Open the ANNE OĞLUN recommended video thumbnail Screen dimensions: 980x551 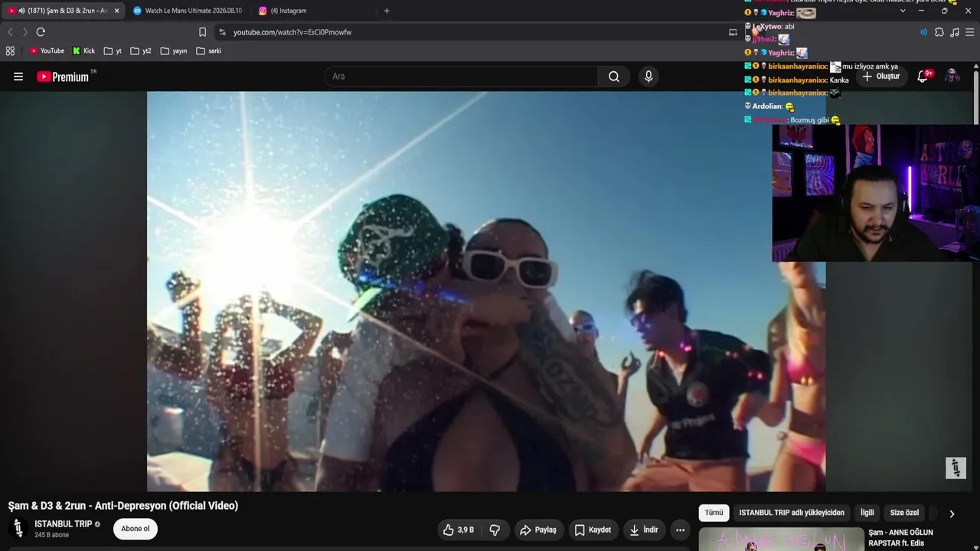[781, 540]
